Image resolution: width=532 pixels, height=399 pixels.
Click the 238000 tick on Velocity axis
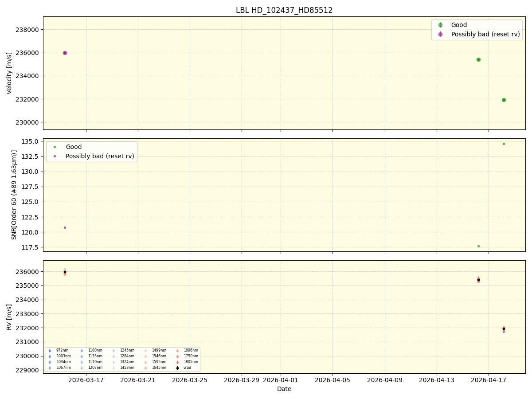click(x=28, y=30)
